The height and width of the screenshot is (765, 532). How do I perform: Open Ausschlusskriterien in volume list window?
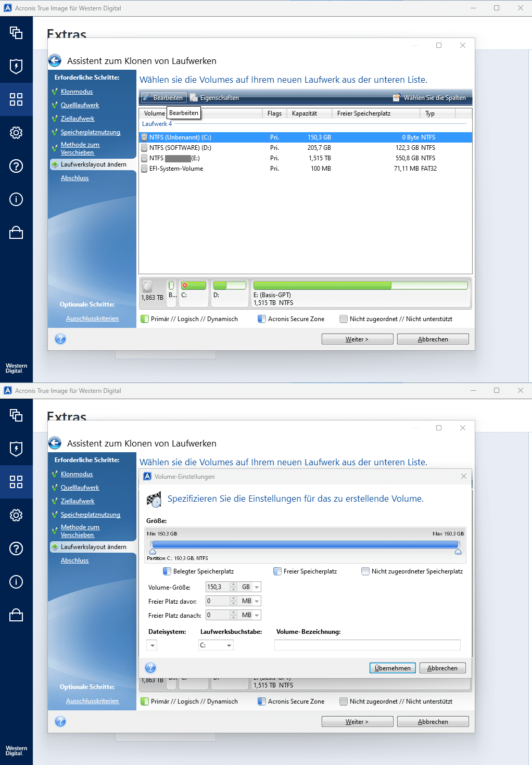point(92,318)
